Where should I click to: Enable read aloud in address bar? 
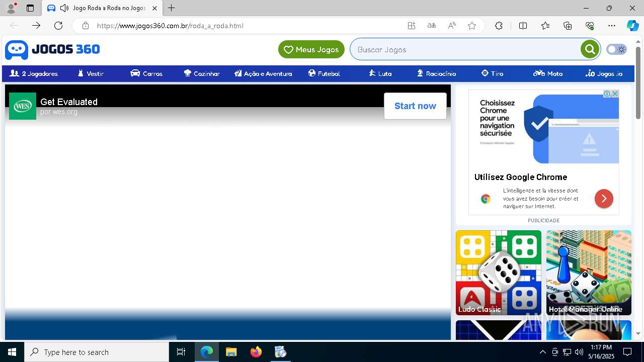click(x=452, y=26)
